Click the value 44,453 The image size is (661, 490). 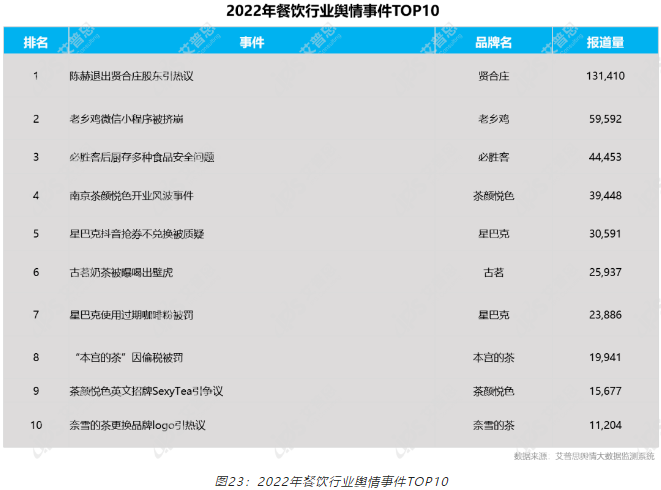[605, 157]
